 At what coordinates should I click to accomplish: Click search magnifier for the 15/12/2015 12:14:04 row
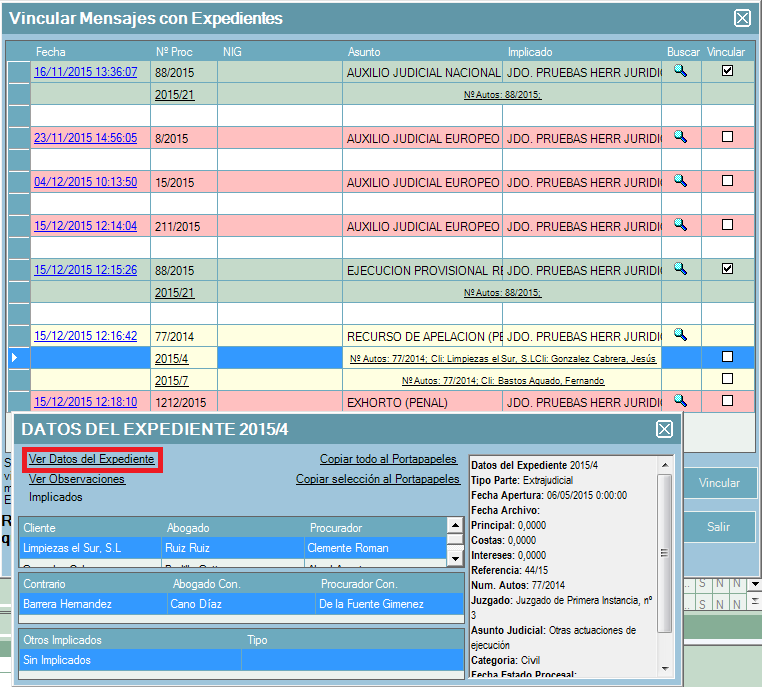coord(680,225)
